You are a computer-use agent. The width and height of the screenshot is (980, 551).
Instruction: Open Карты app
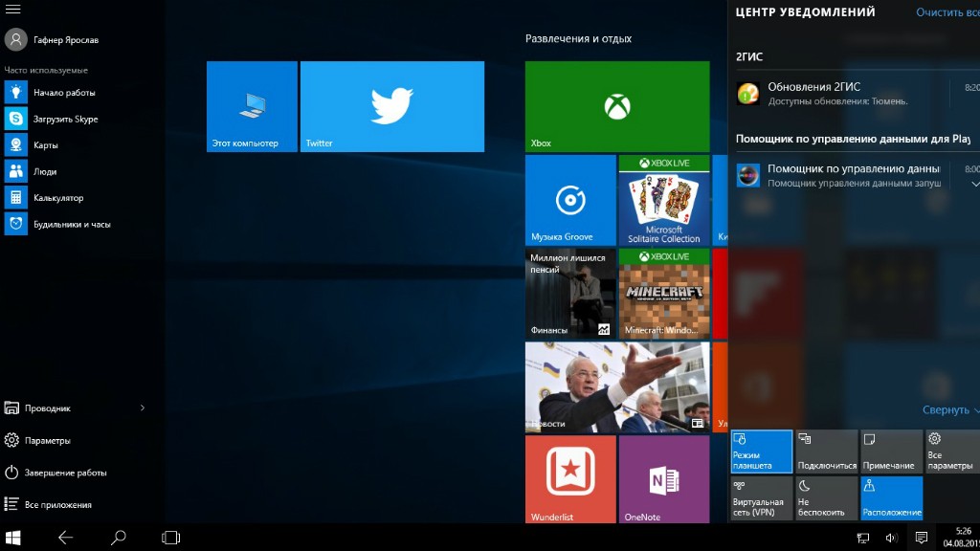(x=32, y=145)
